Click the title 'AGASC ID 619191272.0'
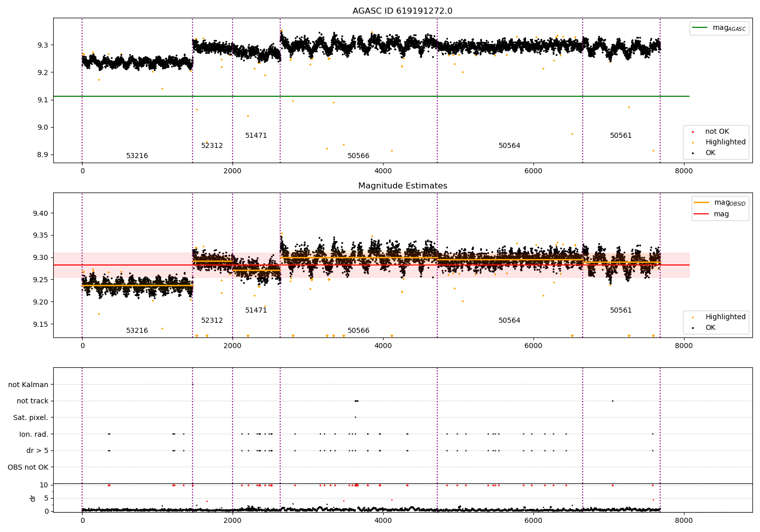 point(402,11)
